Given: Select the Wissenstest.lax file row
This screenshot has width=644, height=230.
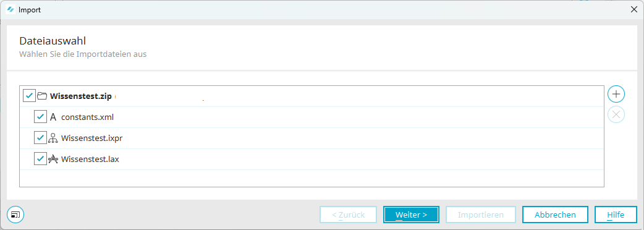Looking at the screenshot, I should coord(311,160).
